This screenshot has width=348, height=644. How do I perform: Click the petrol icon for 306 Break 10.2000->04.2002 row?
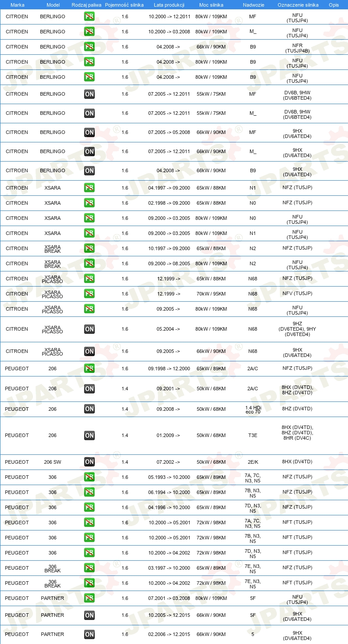[x=89, y=583]
